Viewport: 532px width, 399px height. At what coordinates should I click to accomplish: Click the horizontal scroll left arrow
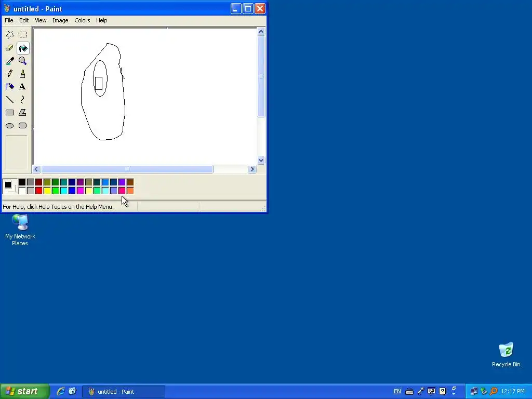click(x=36, y=169)
